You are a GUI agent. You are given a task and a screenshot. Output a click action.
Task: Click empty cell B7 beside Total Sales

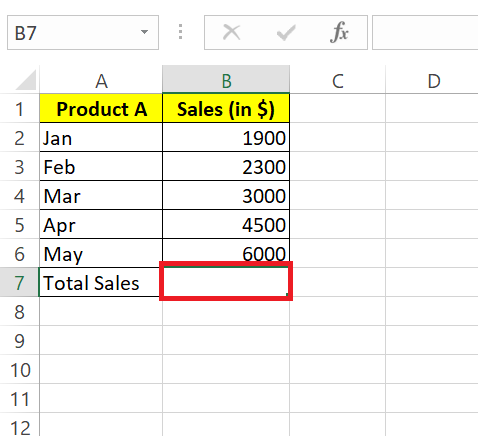tap(226, 282)
